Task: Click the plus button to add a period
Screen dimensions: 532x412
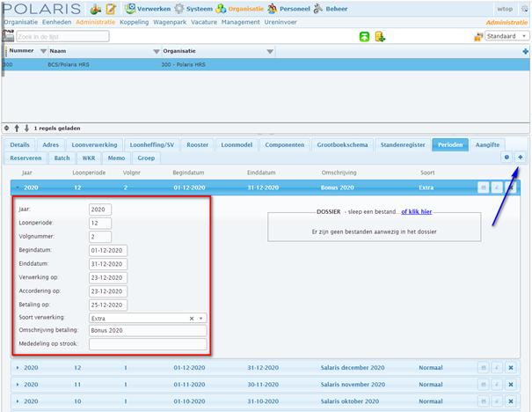Action: point(520,158)
